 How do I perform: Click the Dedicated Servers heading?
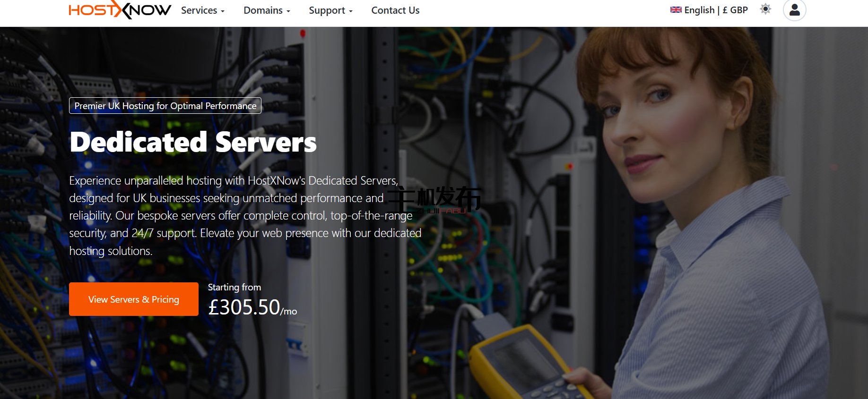click(x=193, y=142)
